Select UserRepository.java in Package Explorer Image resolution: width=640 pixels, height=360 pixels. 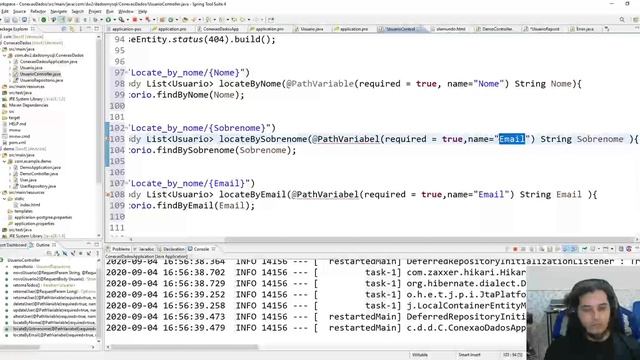38,186
